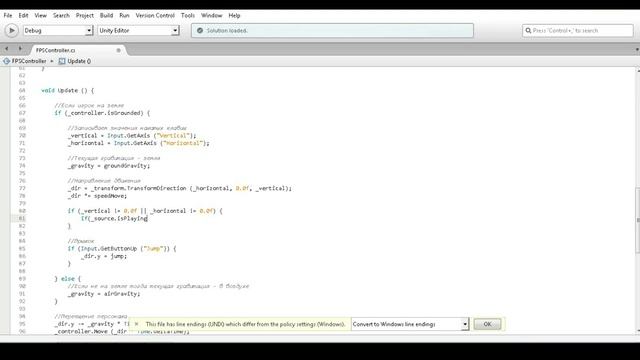Click the 'if (_controller.isGrounded) {' line
Image resolution: width=640 pixels, height=360 pixels.
[x=102, y=113]
